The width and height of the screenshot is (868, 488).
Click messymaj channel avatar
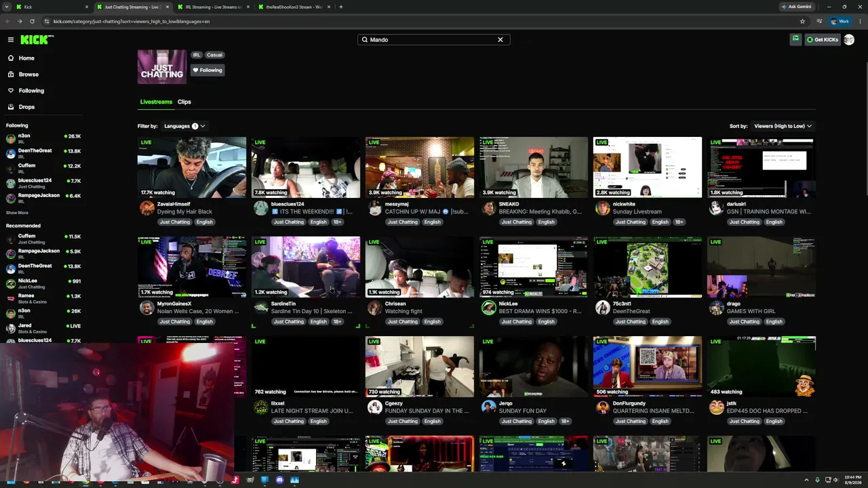coord(375,208)
